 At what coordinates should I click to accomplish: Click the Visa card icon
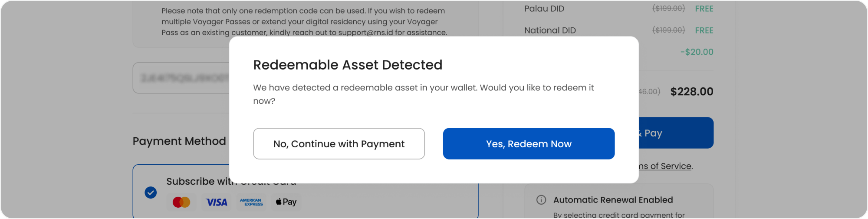coord(216,202)
